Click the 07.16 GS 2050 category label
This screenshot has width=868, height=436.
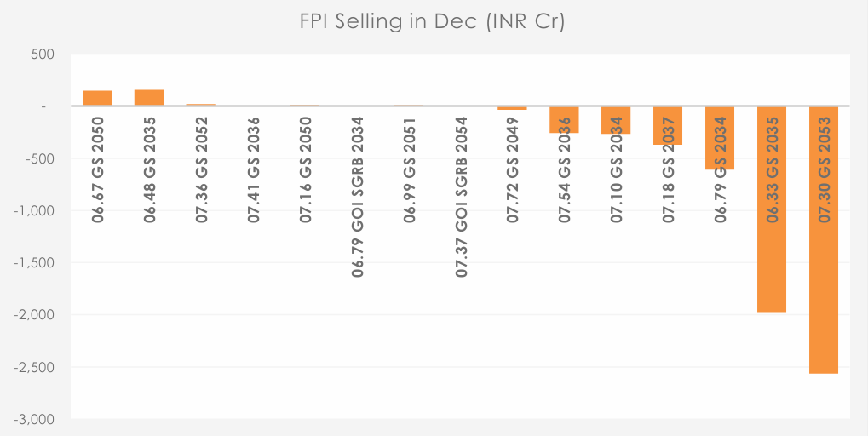coord(306,170)
